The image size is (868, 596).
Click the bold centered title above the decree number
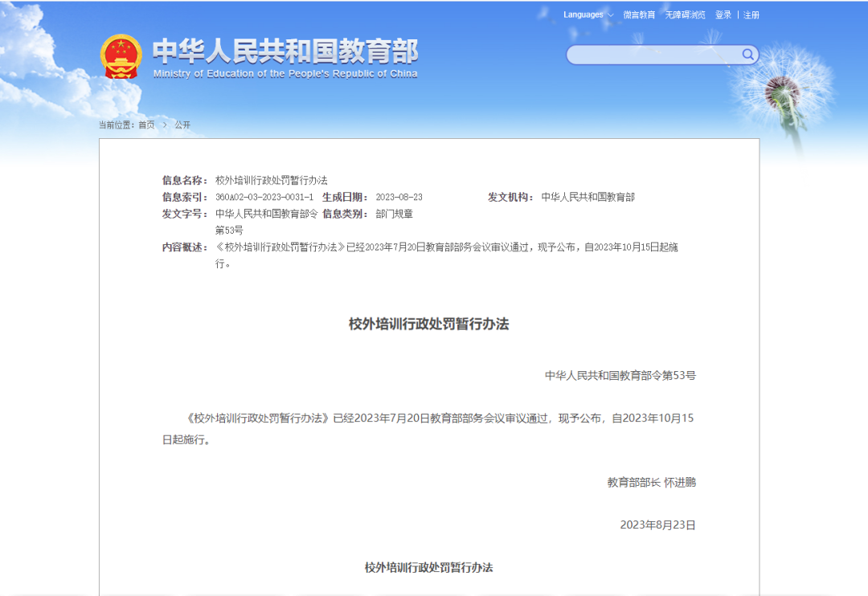(428, 325)
